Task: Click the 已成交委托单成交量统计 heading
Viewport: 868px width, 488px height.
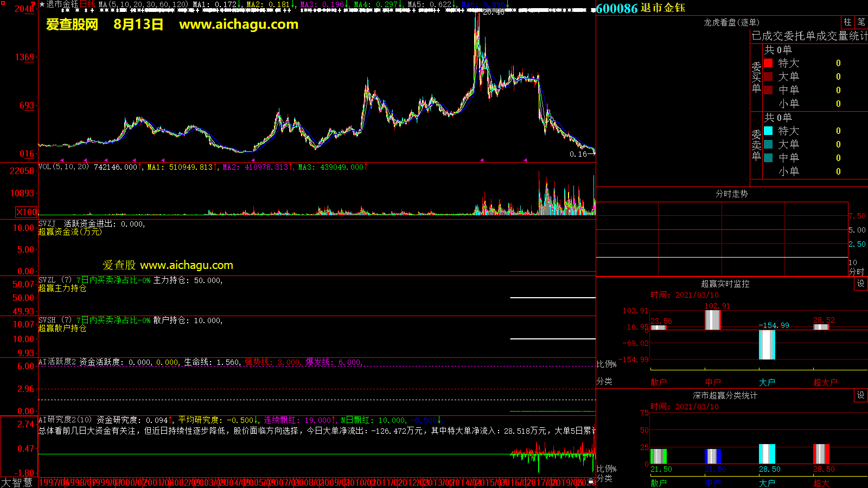Action: pos(809,36)
